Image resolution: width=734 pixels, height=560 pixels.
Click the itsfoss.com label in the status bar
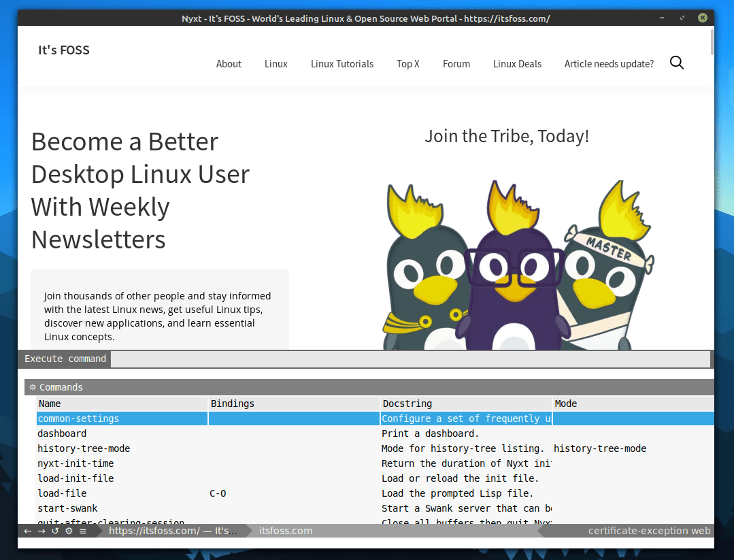point(286,531)
